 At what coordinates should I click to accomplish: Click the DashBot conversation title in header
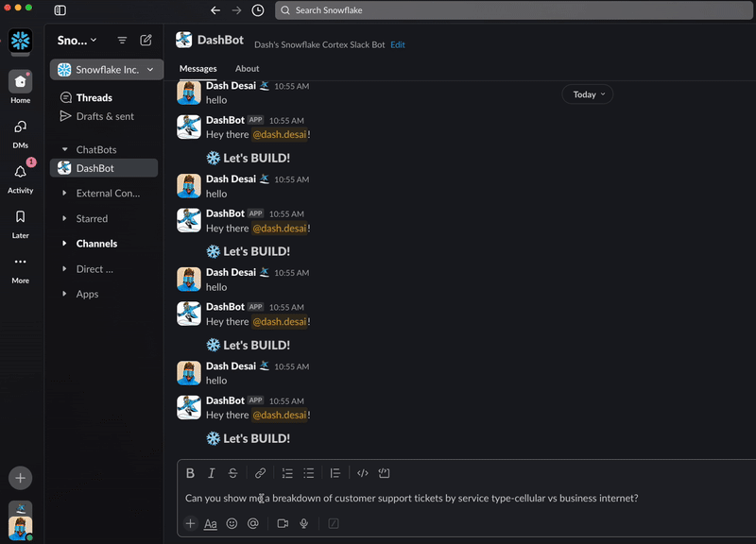coord(220,40)
